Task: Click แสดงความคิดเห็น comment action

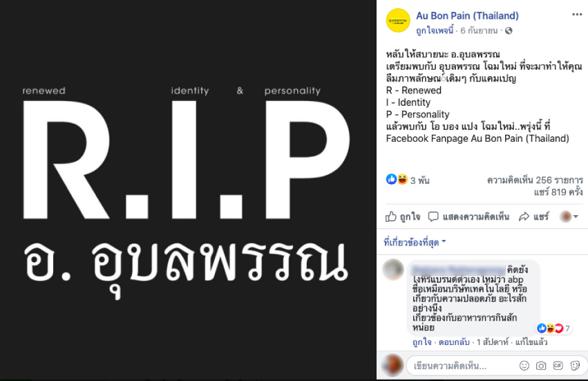Action: pos(468,216)
